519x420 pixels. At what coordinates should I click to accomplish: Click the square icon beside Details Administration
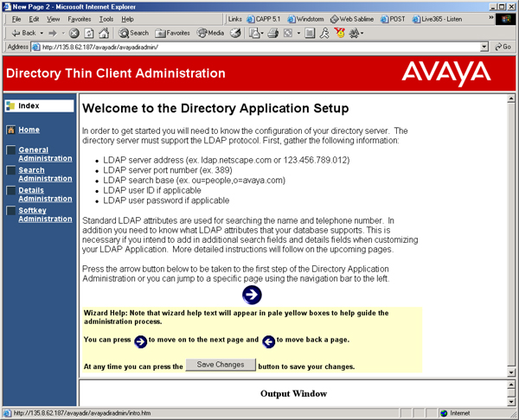click(x=11, y=190)
